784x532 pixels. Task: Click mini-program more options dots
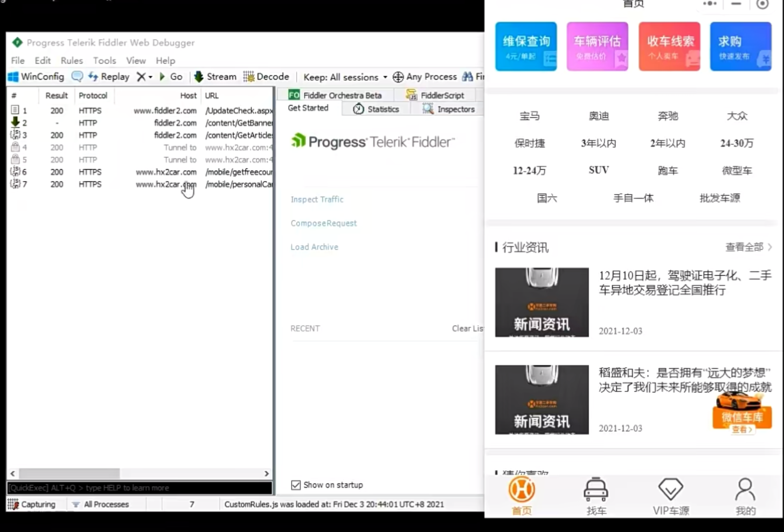click(x=710, y=4)
